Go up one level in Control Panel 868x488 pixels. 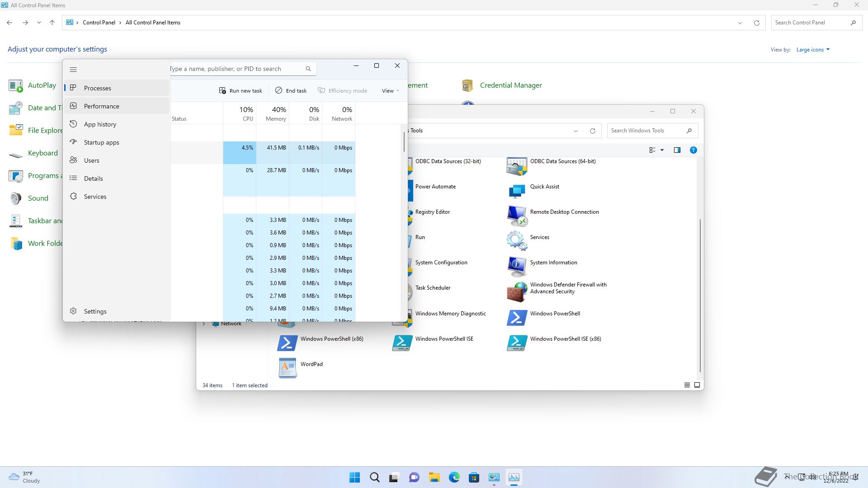point(52,23)
